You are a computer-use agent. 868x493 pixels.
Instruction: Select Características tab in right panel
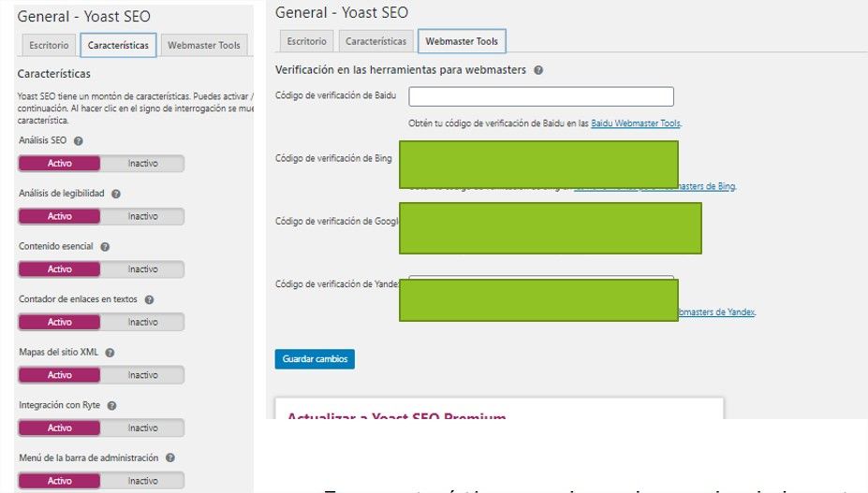(x=375, y=41)
